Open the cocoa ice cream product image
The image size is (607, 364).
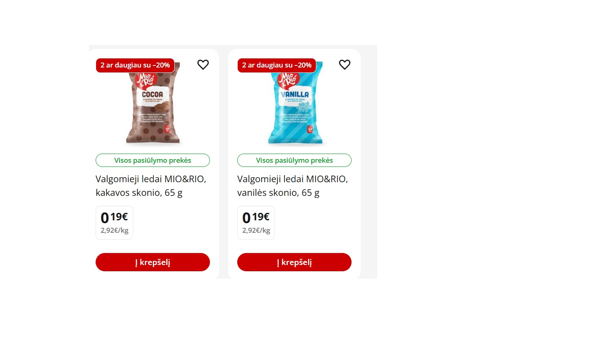[153, 103]
